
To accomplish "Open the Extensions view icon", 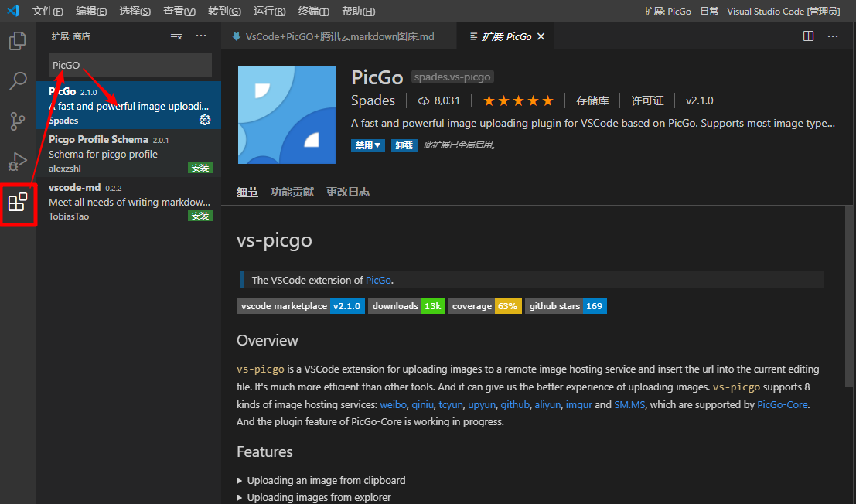I will 18,202.
